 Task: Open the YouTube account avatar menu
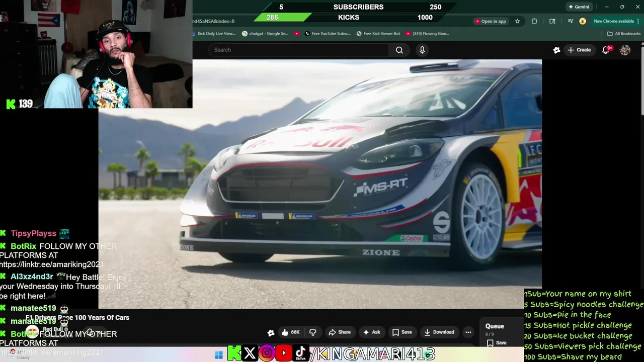pos(625,50)
